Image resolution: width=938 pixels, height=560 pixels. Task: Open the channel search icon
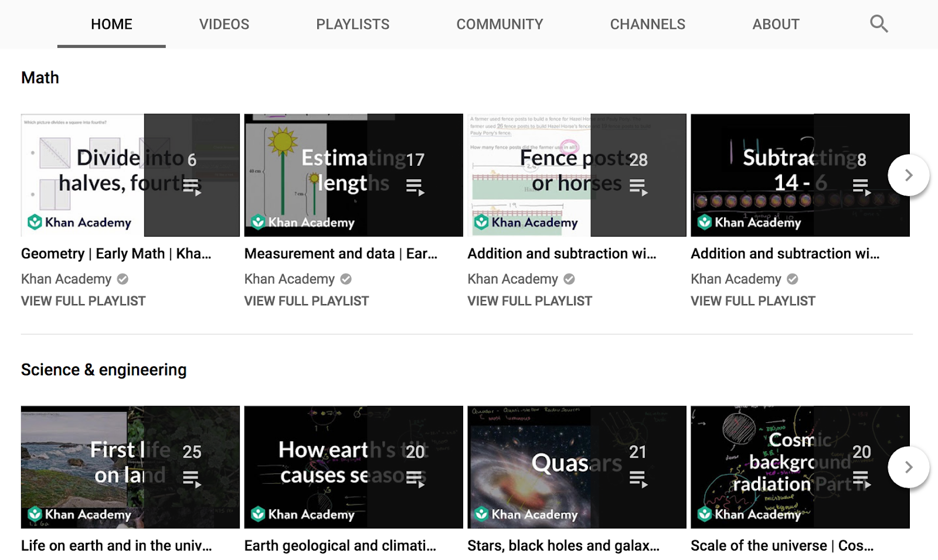[x=879, y=24]
